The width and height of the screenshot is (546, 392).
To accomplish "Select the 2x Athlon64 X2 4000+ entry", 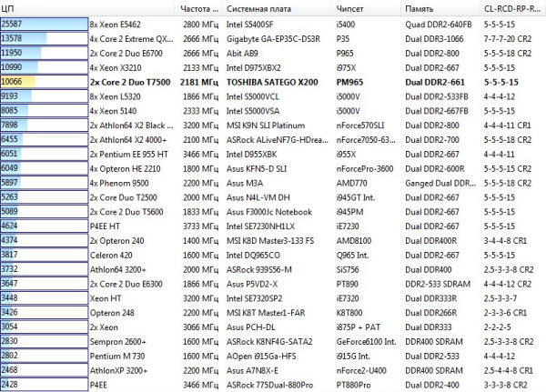I will (x=128, y=140).
